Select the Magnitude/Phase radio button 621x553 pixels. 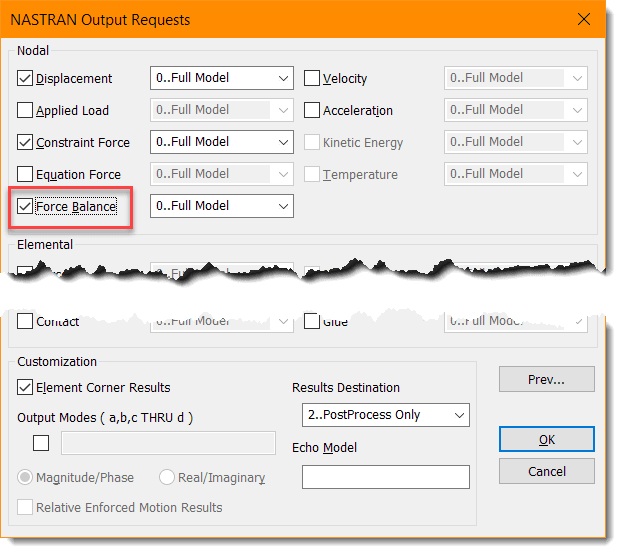point(25,477)
